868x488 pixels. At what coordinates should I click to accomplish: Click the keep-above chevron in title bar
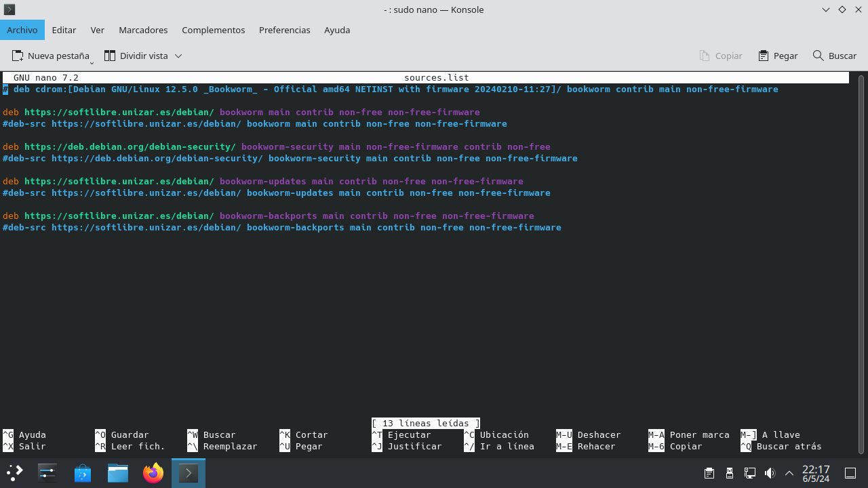(825, 9)
